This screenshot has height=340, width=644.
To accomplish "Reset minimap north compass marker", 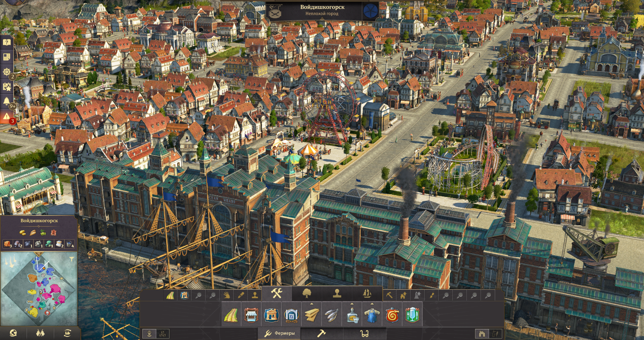I will tap(39, 254).
